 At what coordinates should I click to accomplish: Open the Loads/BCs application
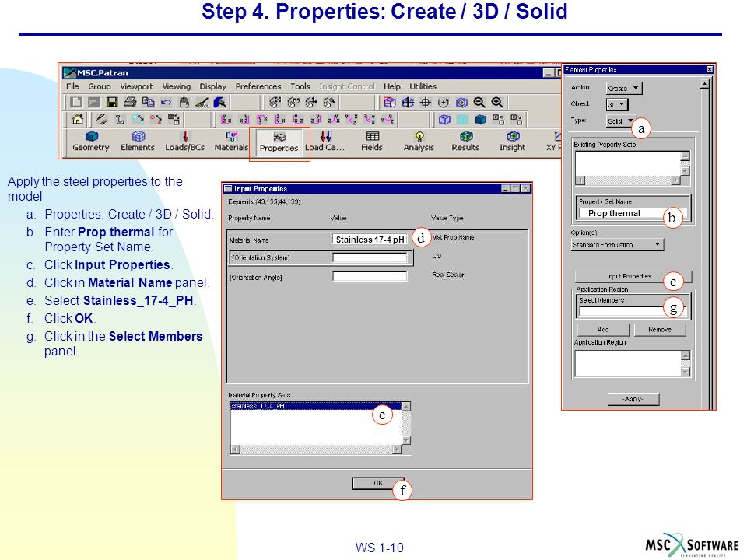[185, 142]
